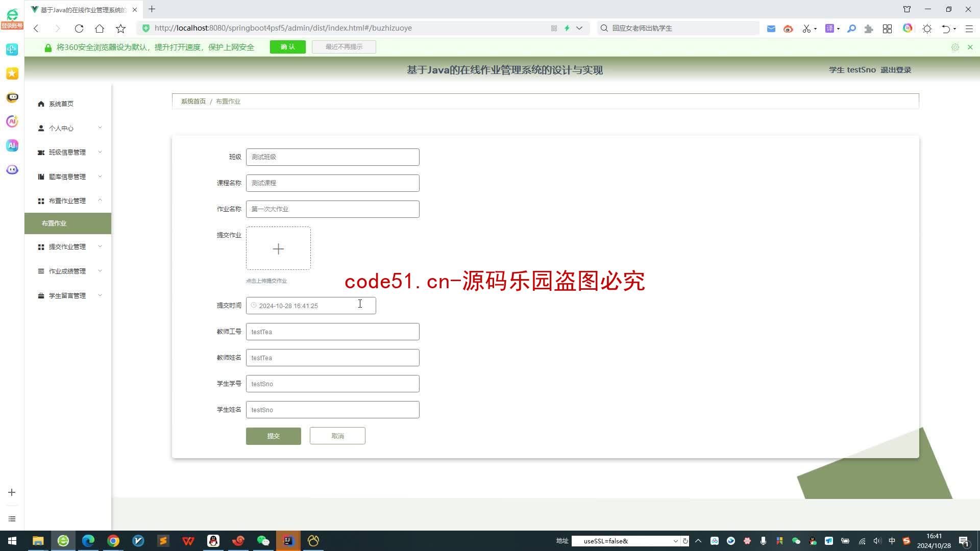Image resolution: width=980 pixels, height=551 pixels.
Task: Open settings gear on notification bar
Action: pos(955,47)
